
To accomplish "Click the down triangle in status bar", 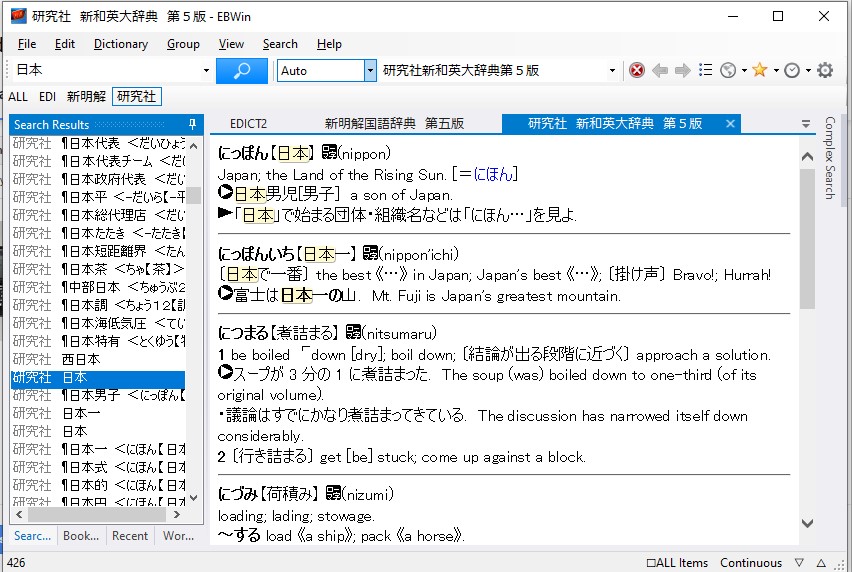I will pos(799,563).
